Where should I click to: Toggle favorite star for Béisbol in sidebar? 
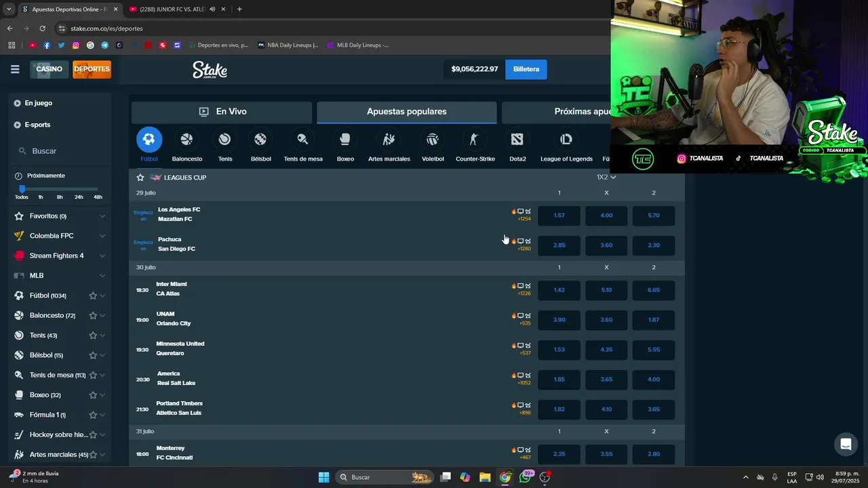93,355
